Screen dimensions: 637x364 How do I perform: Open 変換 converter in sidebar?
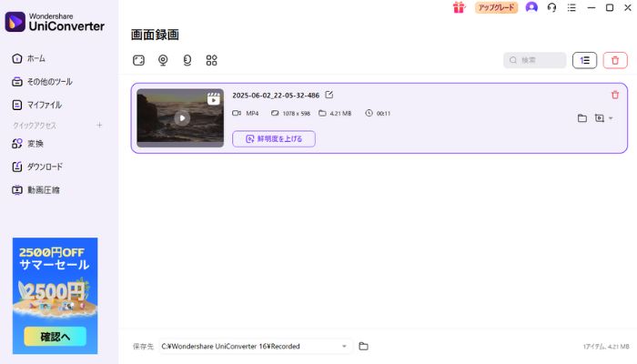(27, 144)
